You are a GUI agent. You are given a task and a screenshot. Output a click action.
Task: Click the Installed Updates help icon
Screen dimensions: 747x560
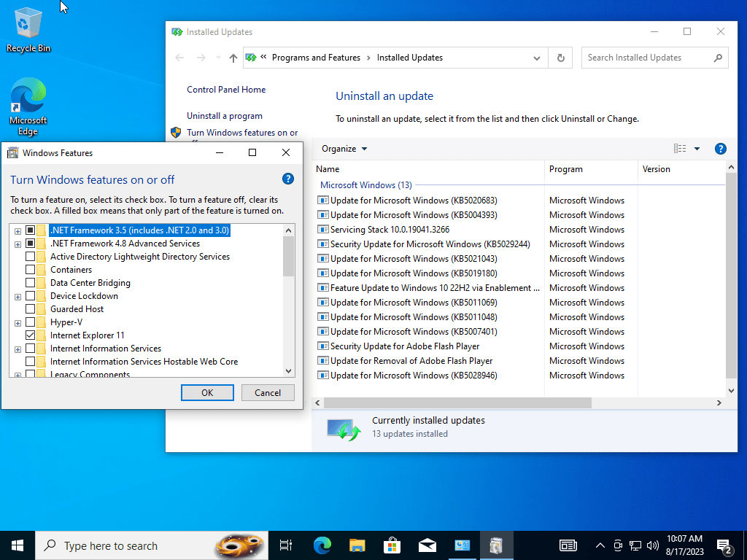pos(720,149)
